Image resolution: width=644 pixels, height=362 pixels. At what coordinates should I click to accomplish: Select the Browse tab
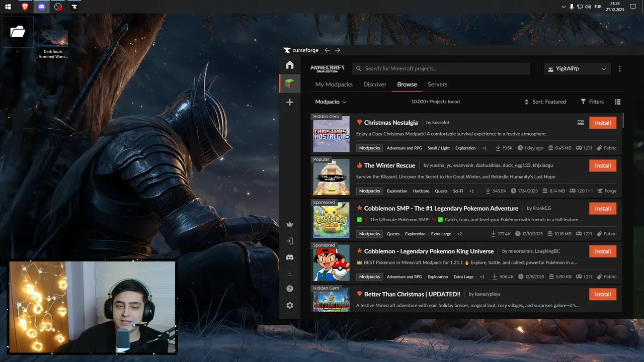pyautogui.click(x=407, y=84)
